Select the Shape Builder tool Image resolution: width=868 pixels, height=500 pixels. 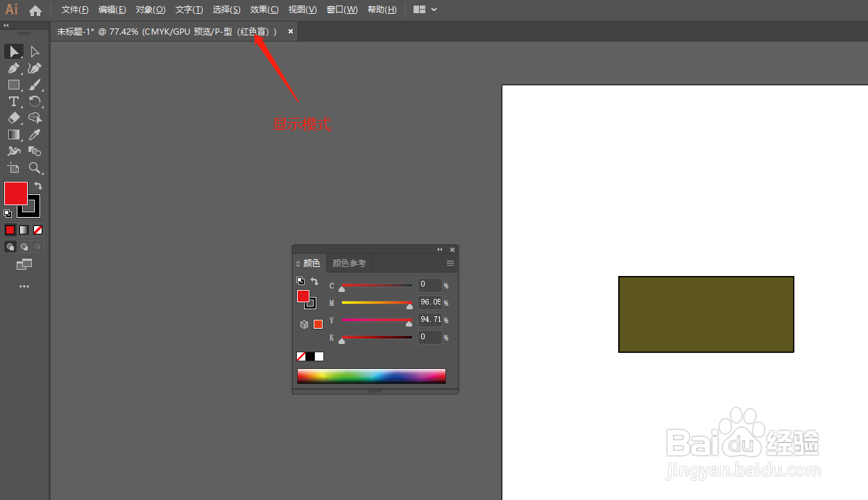[x=35, y=151]
